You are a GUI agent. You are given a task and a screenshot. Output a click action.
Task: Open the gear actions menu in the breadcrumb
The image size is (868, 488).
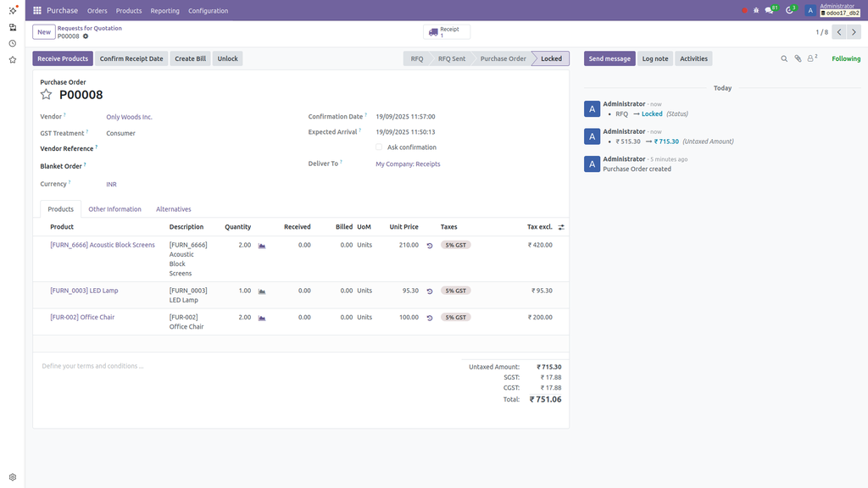click(85, 36)
